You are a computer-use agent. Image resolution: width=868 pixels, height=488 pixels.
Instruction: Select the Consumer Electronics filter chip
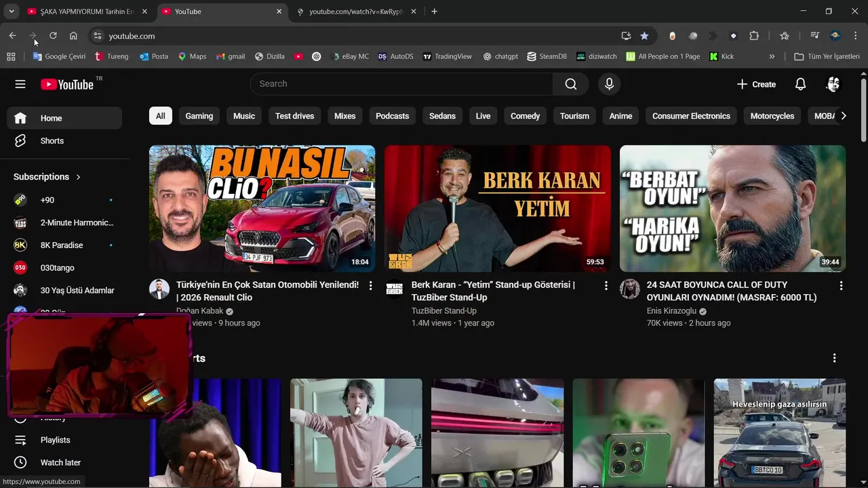point(691,116)
